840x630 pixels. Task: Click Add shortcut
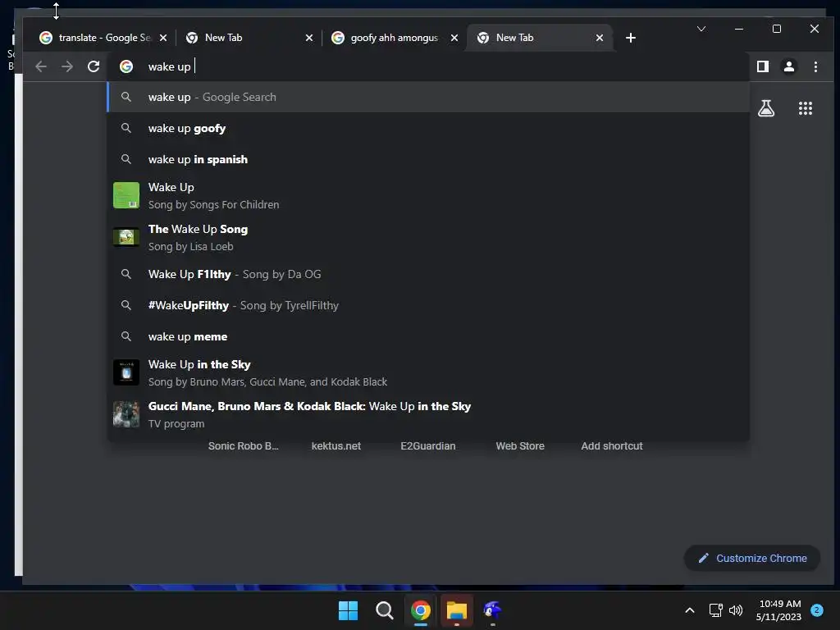[x=612, y=445]
